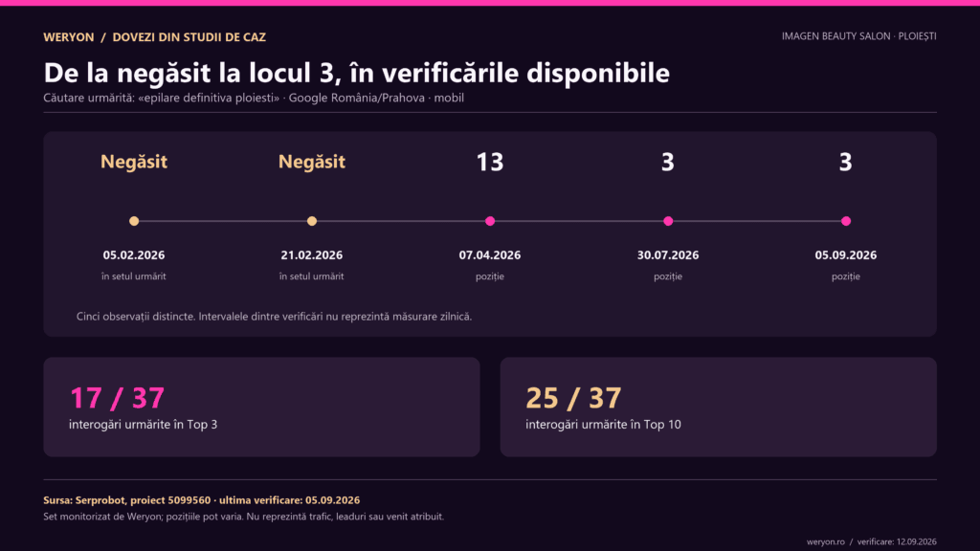Image resolution: width=980 pixels, height=551 pixels.
Task: Click the 'Negăsit' value above 05.02.2026
Action: pyautogui.click(x=134, y=162)
